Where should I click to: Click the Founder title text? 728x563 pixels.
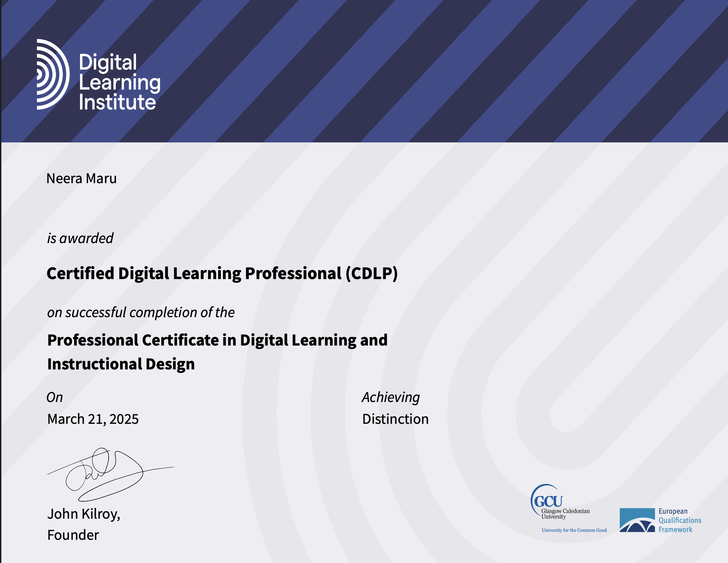(x=73, y=535)
